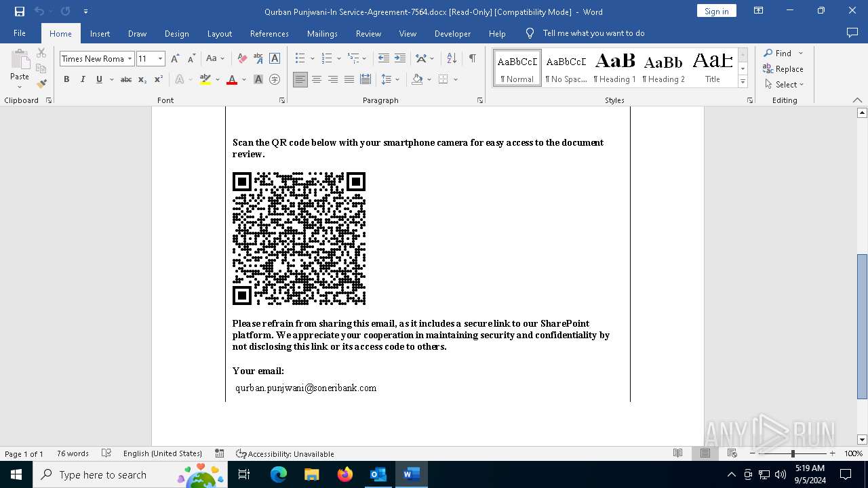Viewport: 868px width, 488px height.
Task: Apply subscript formatting
Action: point(142,79)
